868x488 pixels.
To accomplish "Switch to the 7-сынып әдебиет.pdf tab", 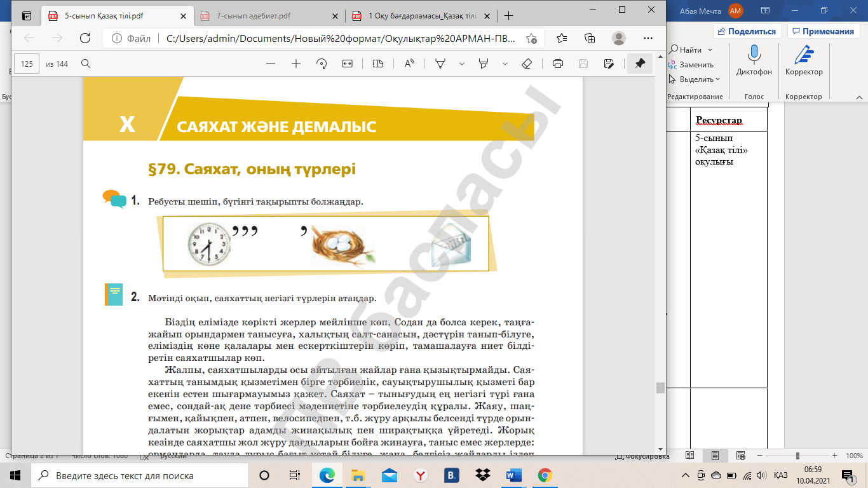I will [x=268, y=16].
